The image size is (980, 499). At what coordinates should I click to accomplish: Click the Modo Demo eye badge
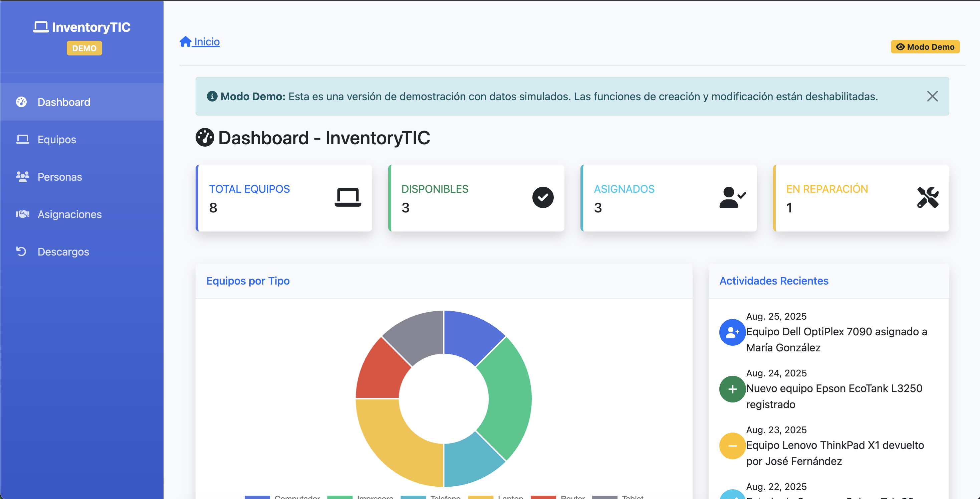click(925, 47)
